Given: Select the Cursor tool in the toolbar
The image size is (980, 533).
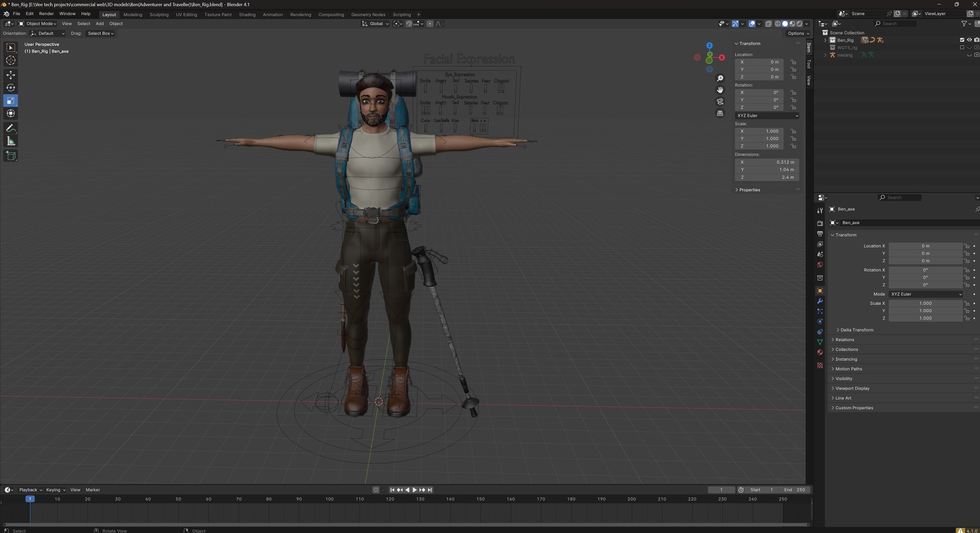Looking at the screenshot, I should coord(11,61).
